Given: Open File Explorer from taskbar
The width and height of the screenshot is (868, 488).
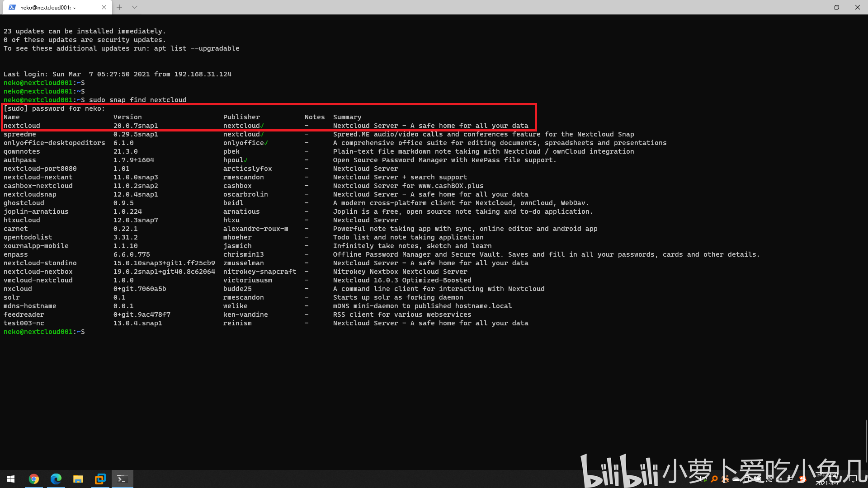Looking at the screenshot, I should pos(78,479).
